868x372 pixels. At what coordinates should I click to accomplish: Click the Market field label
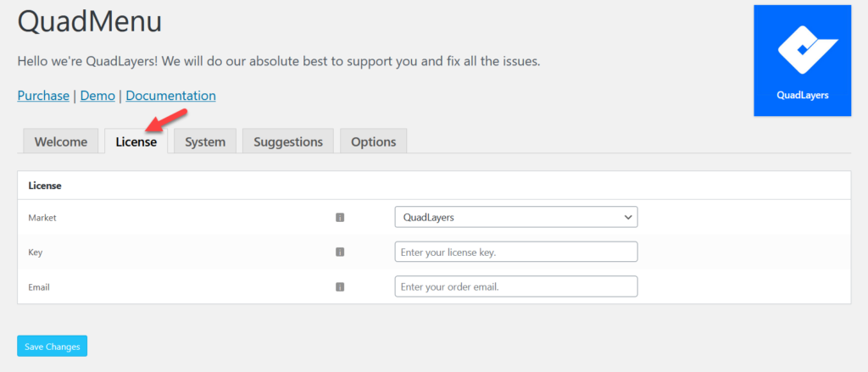point(42,218)
